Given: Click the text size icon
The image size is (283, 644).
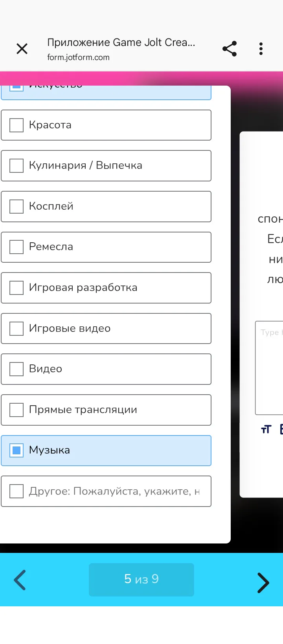Looking at the screenshot, I should coord(266,429).
